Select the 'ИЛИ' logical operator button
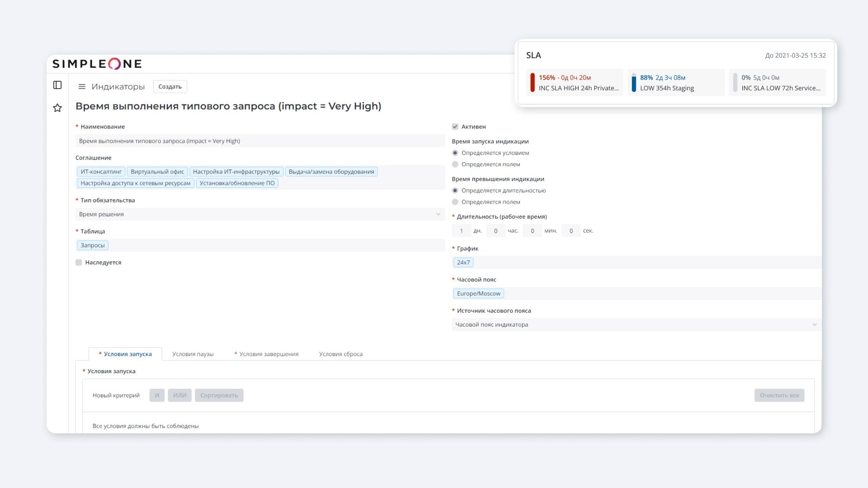 (x=179, y=395)
